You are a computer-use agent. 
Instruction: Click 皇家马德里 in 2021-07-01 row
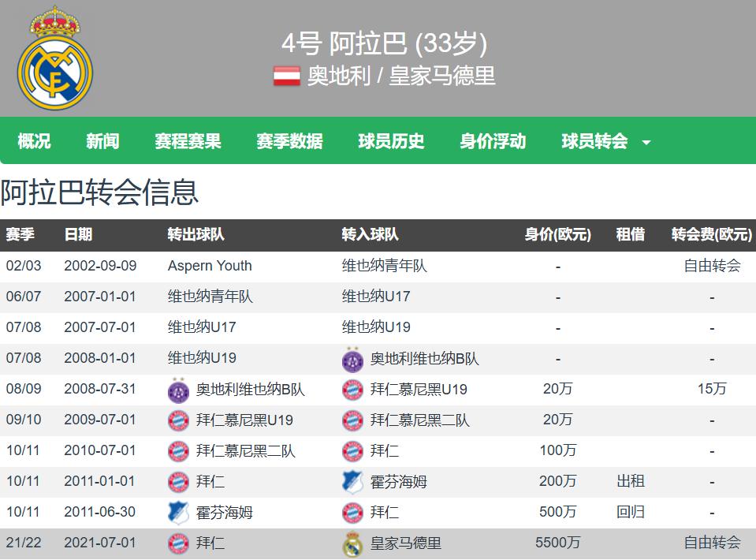(405, 543)
